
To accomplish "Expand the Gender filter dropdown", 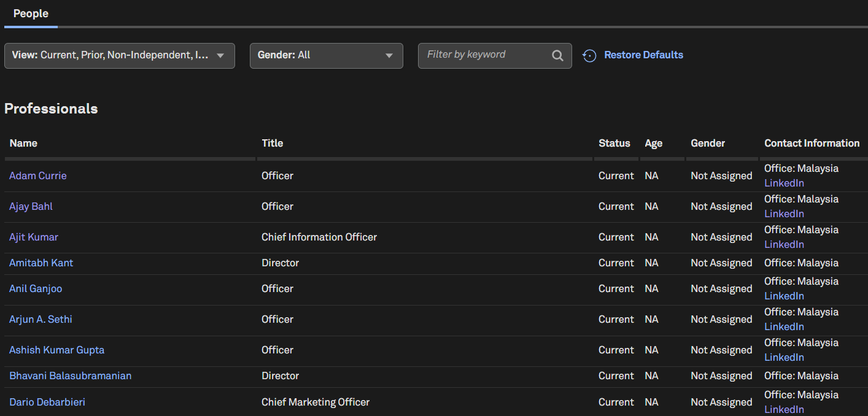I will pos(326,55).
